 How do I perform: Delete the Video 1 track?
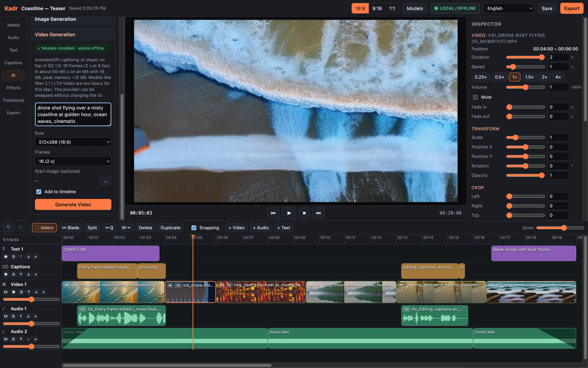44,292
